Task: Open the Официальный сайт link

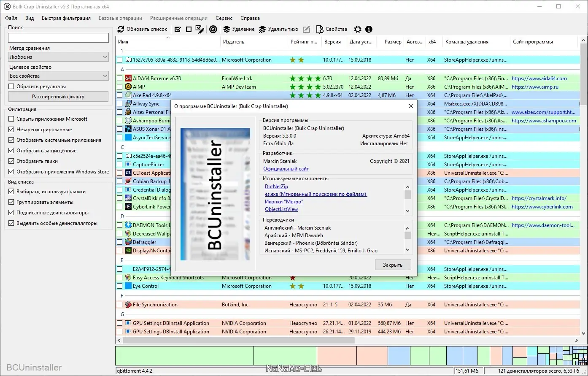Action: click(286, 169)
